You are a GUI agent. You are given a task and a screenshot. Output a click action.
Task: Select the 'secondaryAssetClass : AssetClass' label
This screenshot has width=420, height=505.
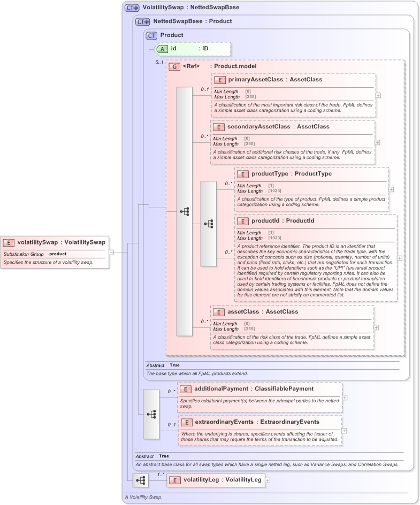(278, 127)
